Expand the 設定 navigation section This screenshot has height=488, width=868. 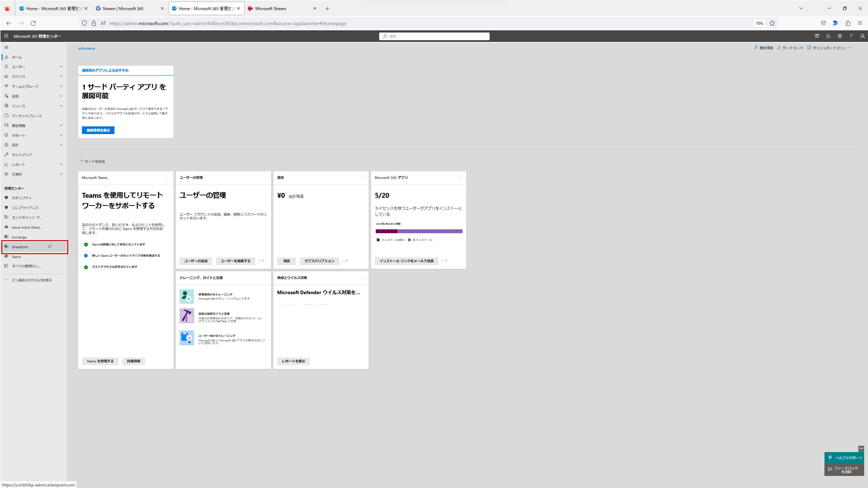click(x=61, y=145)
